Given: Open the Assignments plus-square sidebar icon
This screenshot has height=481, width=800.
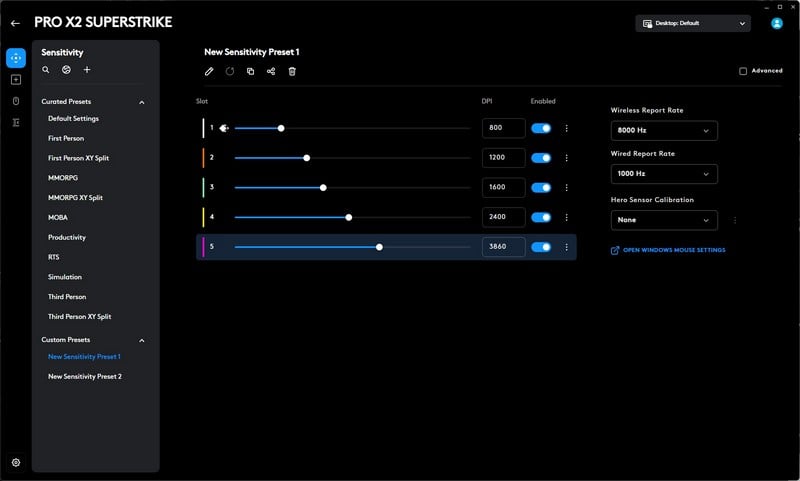Looking at the screenshot, I should point(16,80).
